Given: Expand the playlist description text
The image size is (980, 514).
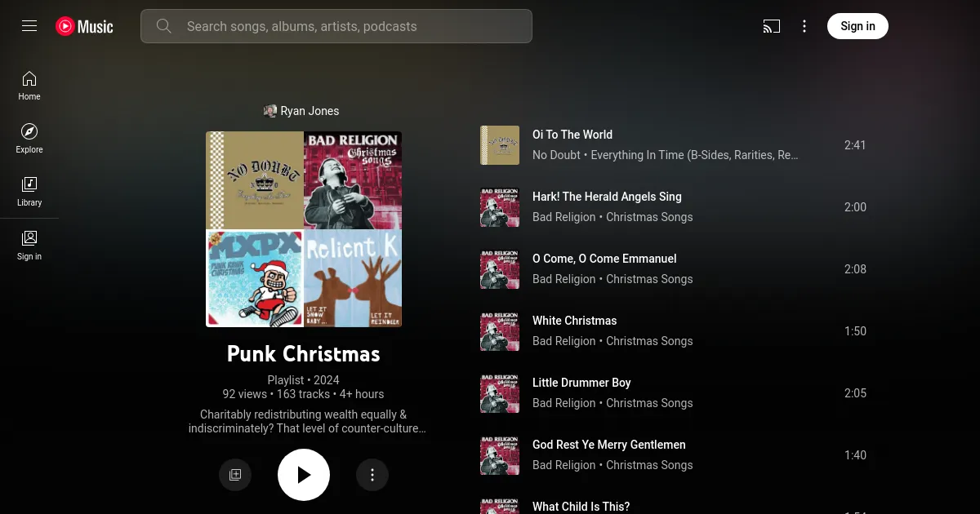Looking at the screenshot, I should coord(307,421).
